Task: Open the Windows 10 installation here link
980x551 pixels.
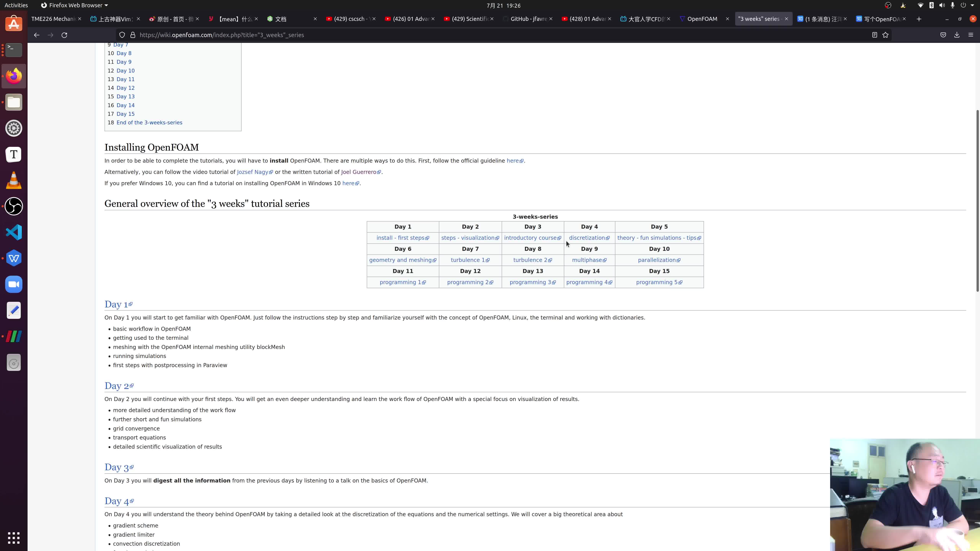Action: [x=350, y=183]
